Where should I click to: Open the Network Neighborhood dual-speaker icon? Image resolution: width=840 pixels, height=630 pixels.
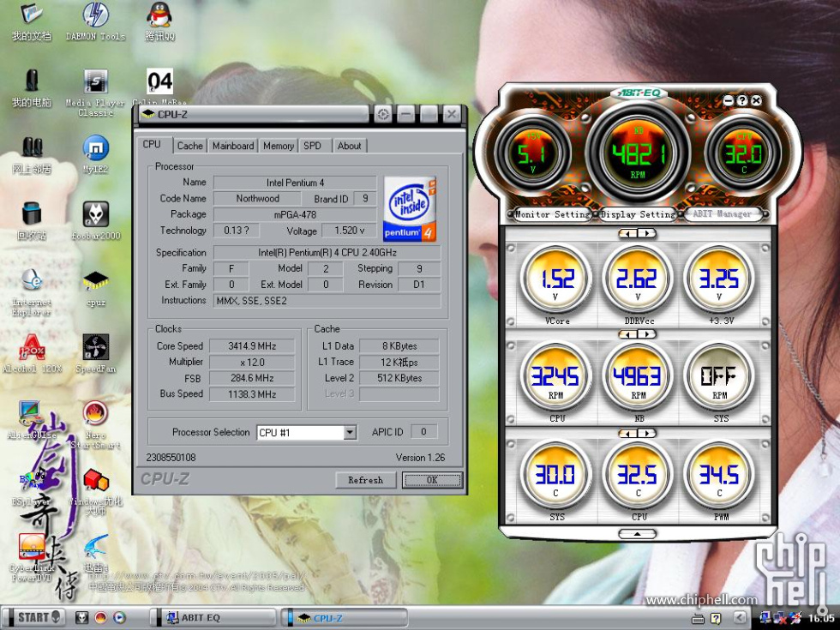32,154
